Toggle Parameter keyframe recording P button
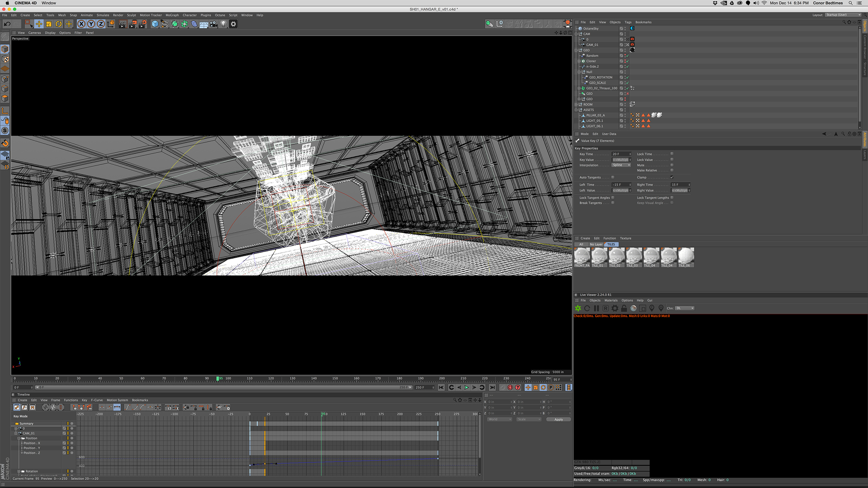Viewport: 868px width, 488px height. (551, 387)
